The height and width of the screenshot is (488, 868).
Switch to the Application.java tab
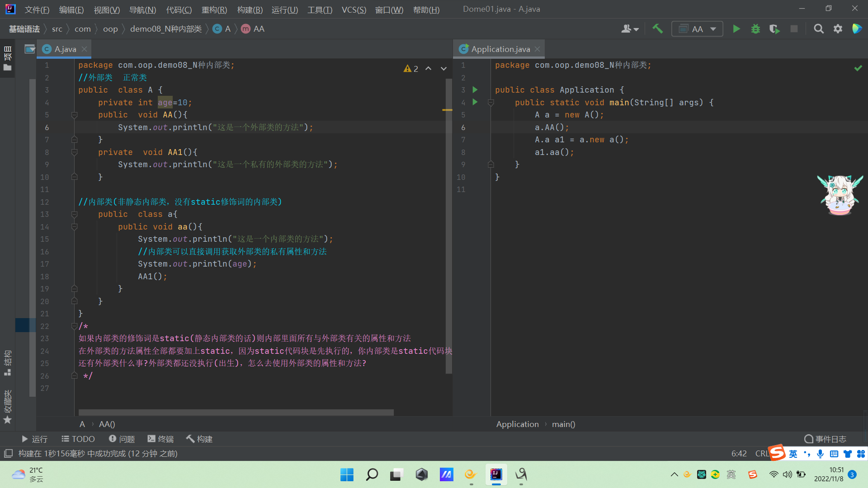(500, 49)
